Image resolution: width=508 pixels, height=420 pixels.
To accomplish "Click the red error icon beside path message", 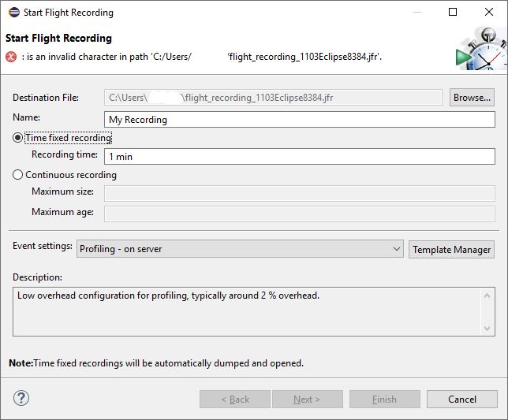I will 11,56.
